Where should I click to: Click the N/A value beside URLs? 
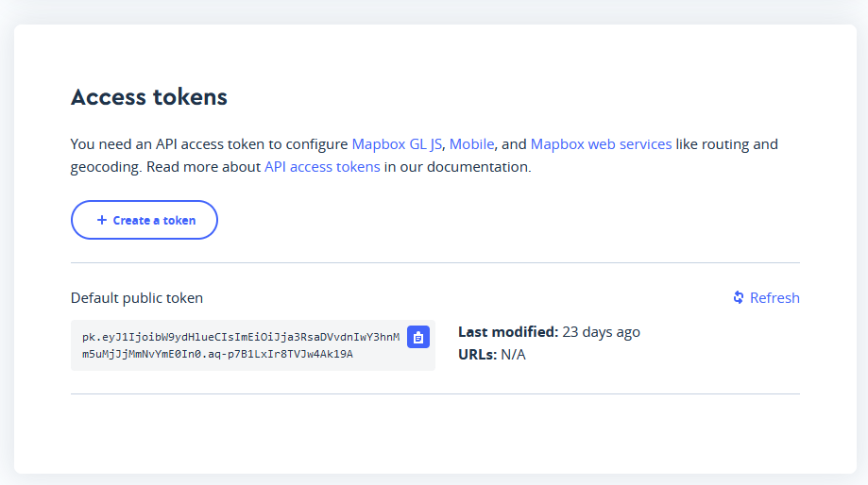(x=513, y=355)
